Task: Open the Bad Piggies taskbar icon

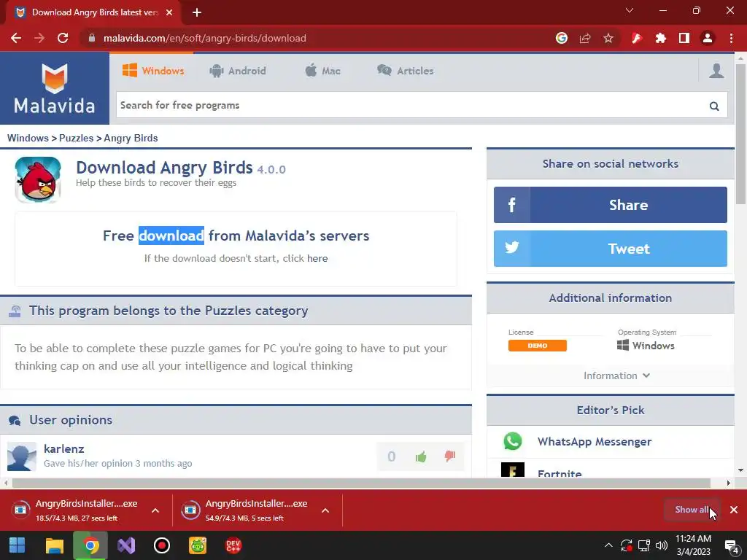Action: (198, 545)
